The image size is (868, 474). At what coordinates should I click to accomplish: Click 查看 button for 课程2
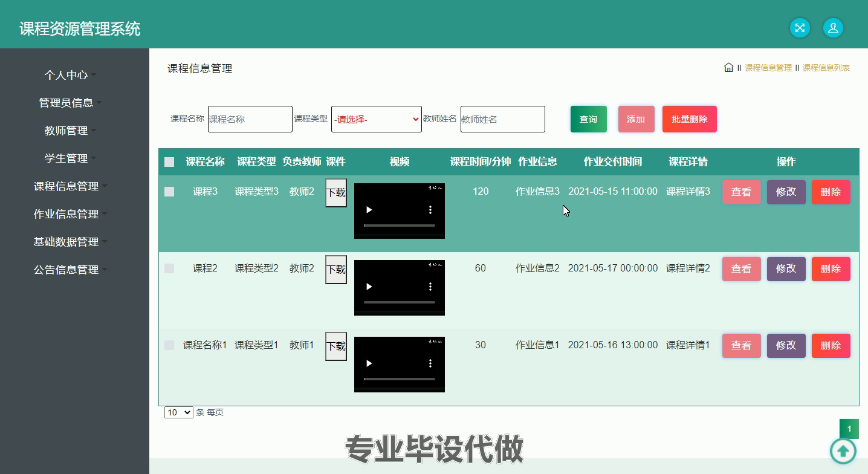click(742, 269)
